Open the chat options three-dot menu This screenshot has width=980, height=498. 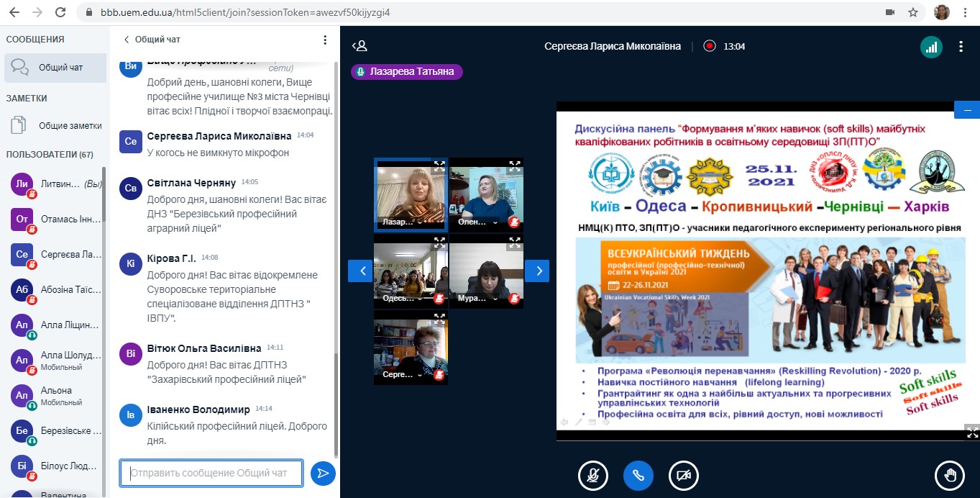(325, 40)
